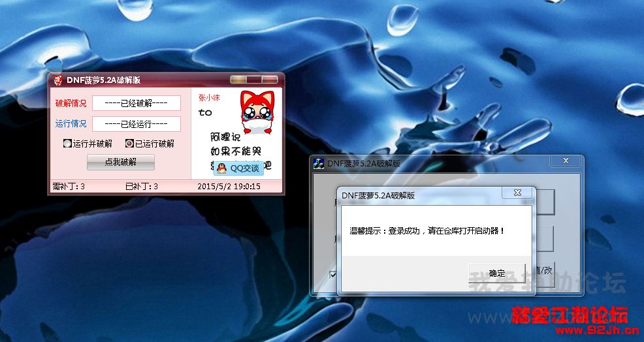Select the 已运行破解 radio option
644x342 pixels.
coord(150,144)
